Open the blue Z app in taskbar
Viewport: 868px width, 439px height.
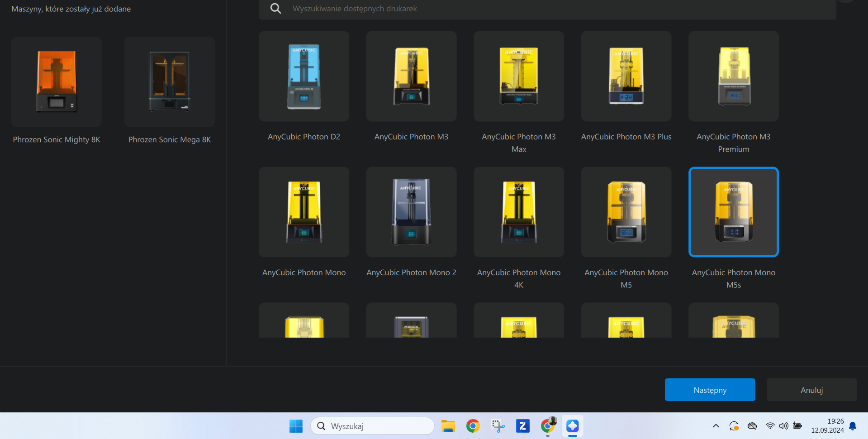tap(522, 426)
